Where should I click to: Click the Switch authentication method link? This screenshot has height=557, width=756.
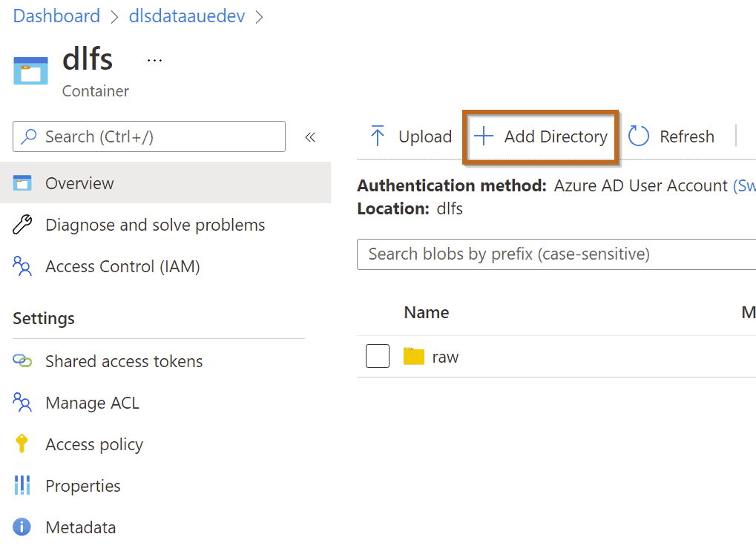pos(744,185)
